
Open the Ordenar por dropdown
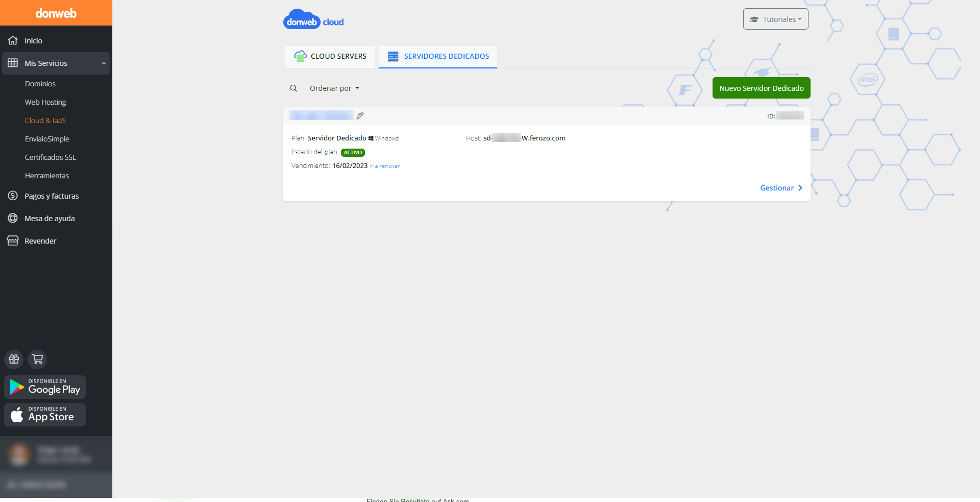(334, 88)
